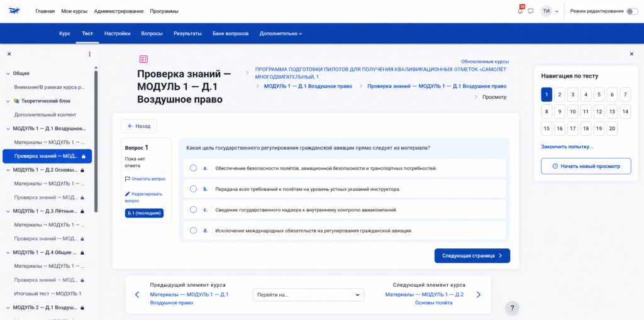Switch to the Результаты tab
This screenshot has height=320, width=644.
click(x=187, y=34)
